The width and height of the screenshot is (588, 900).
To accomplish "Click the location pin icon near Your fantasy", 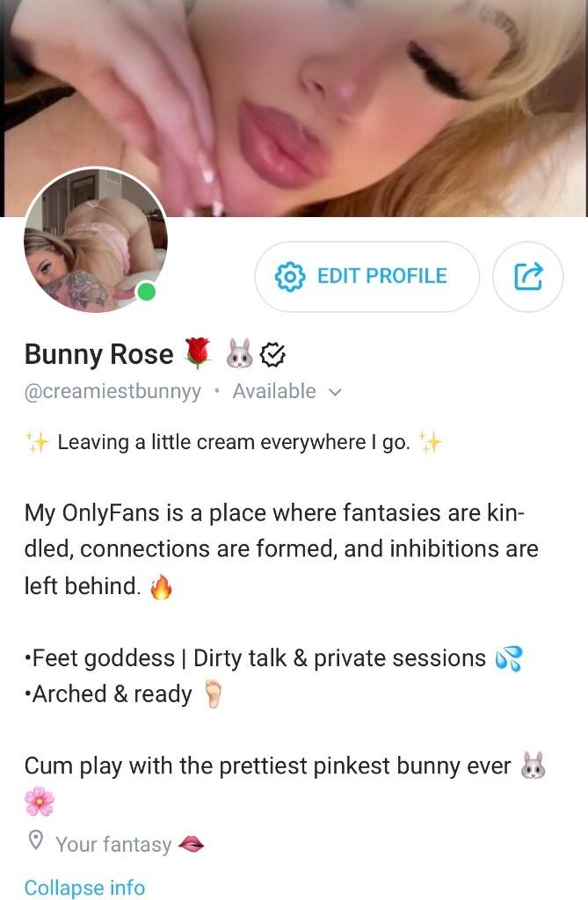I will (36, 840).
